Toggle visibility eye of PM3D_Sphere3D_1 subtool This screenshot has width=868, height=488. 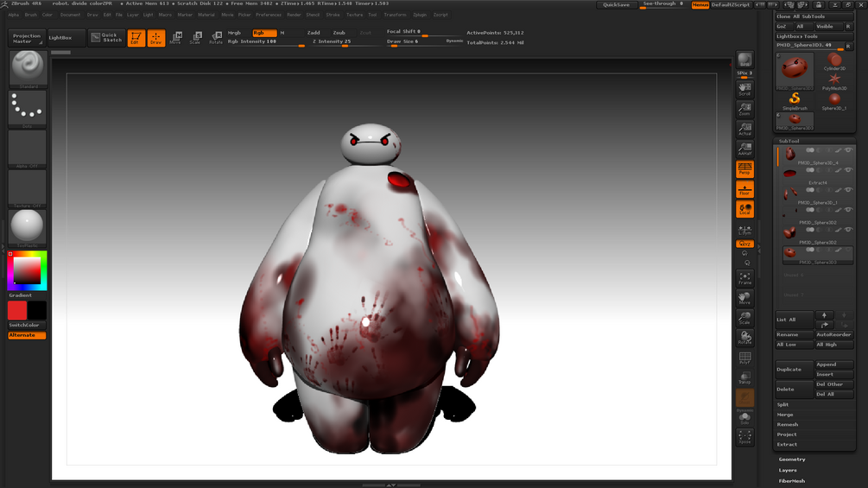tap(848, 190)
